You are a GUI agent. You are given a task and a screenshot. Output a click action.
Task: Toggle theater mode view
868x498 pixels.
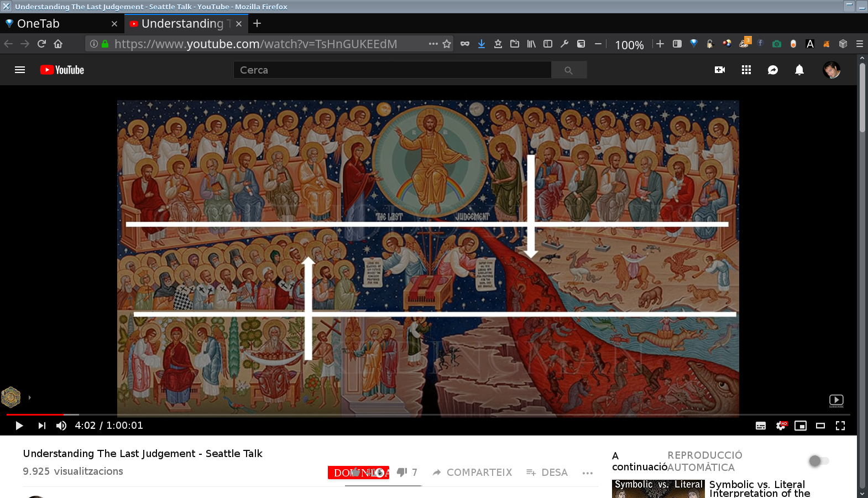(820, 426)
